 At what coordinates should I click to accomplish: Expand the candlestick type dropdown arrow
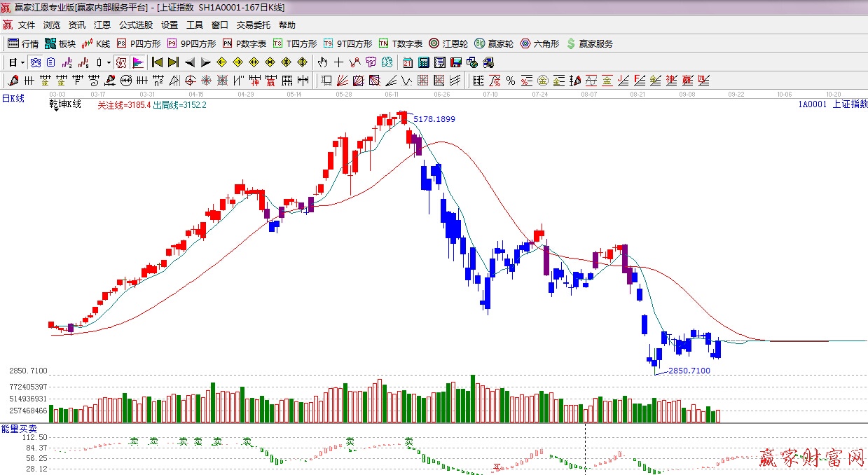[109, 62]
